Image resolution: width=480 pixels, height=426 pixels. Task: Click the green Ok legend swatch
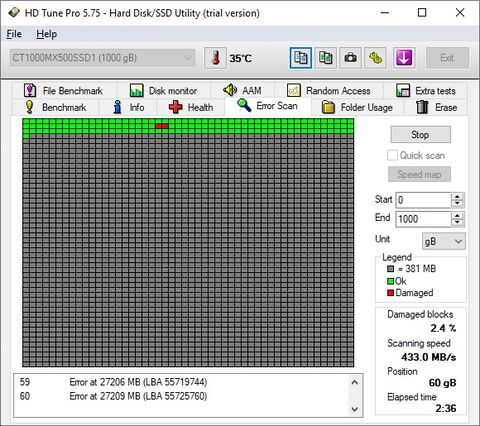[x=390, y=281]
